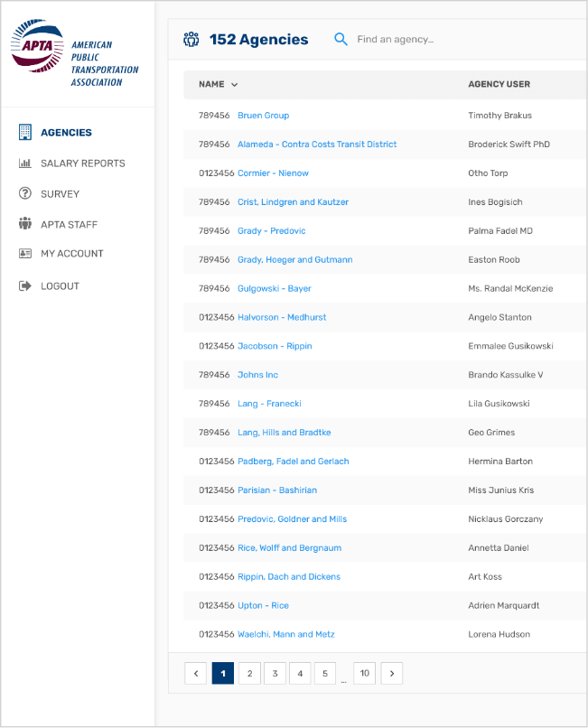Click the APTA Staff people icon
Screen dimensions: 588x728
(25, 224)
